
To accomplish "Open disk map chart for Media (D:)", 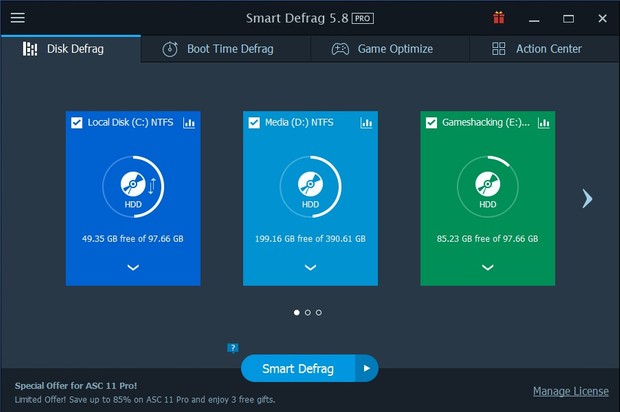I will (366, 123).
